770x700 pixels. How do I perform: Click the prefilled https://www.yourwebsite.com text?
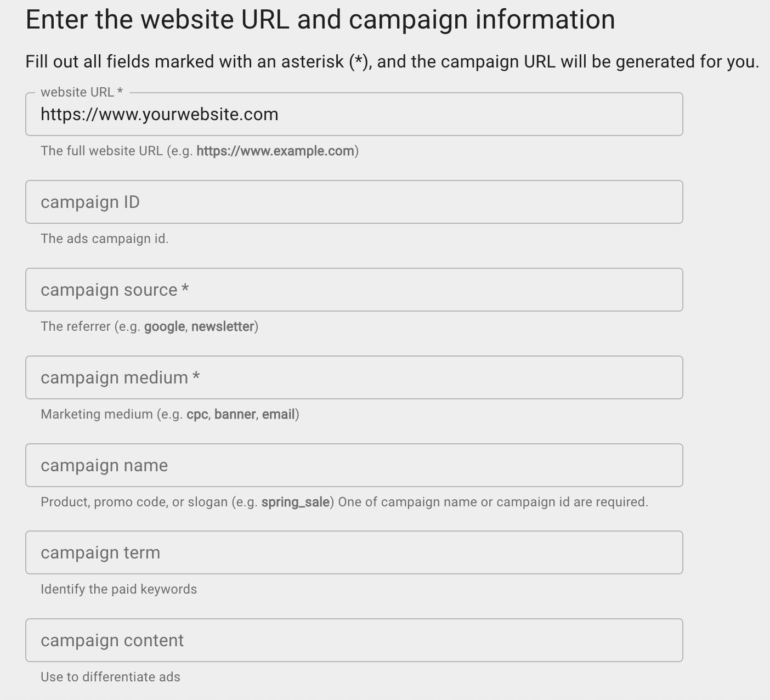[x=159, y=114]
